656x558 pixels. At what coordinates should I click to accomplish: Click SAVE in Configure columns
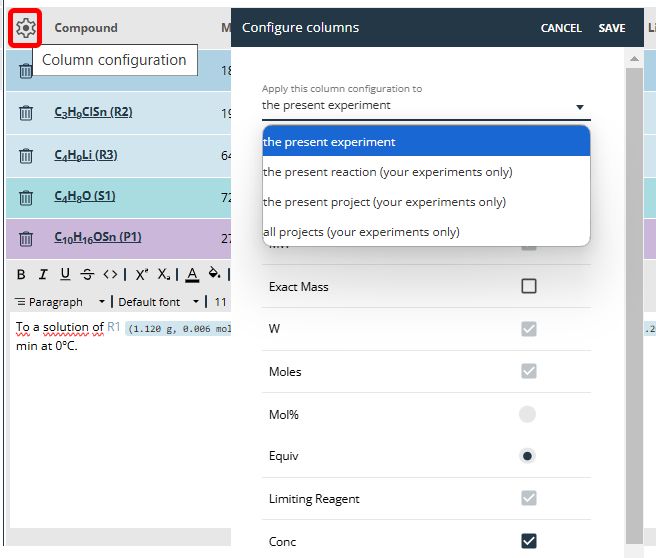click(x=612, y=28)
